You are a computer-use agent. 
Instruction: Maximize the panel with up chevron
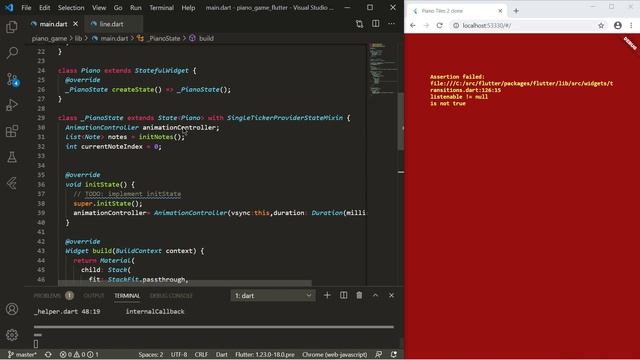point(376,295)
